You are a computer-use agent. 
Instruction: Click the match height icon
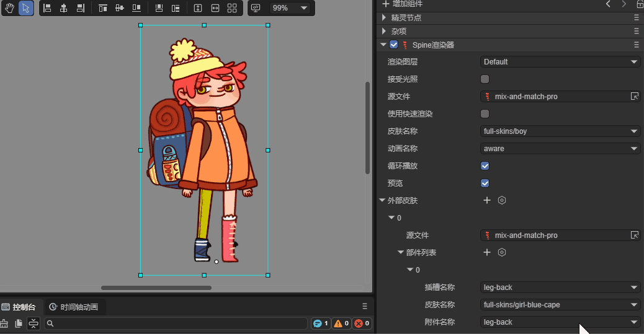198,8
